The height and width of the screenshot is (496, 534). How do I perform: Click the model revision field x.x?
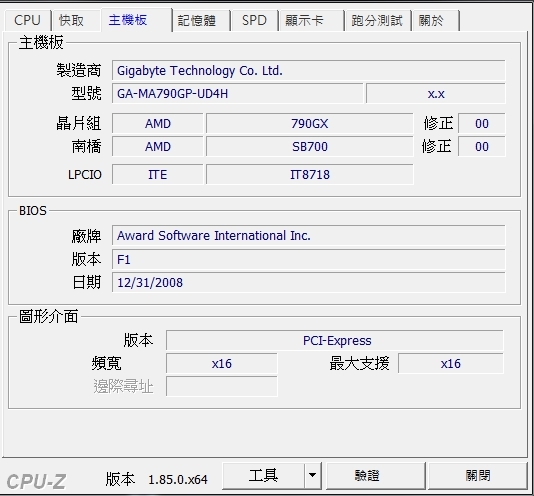[436, 93]
